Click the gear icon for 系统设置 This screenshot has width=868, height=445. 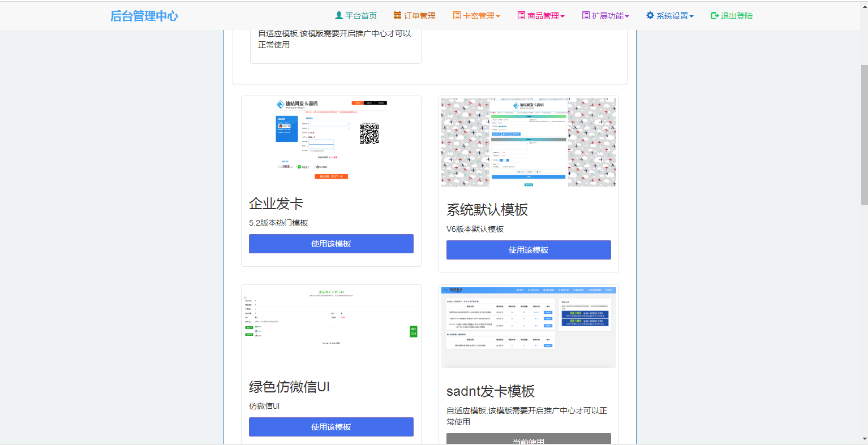[x=649, y=15]
